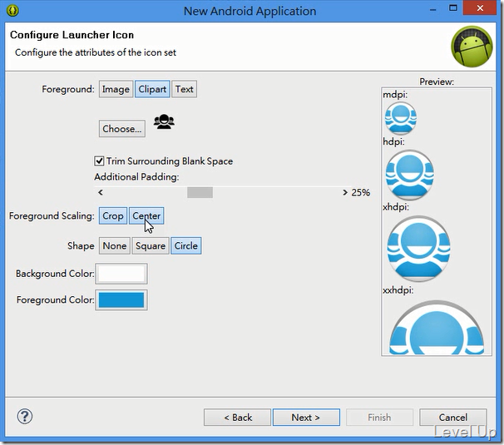
Task: Open the Background Color picker
Action: coord(121,274)
